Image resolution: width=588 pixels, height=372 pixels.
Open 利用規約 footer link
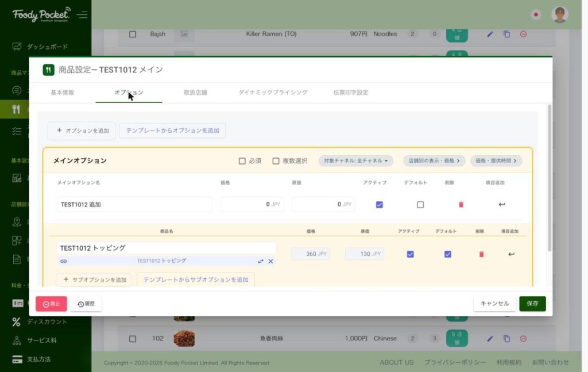[509, 363]
